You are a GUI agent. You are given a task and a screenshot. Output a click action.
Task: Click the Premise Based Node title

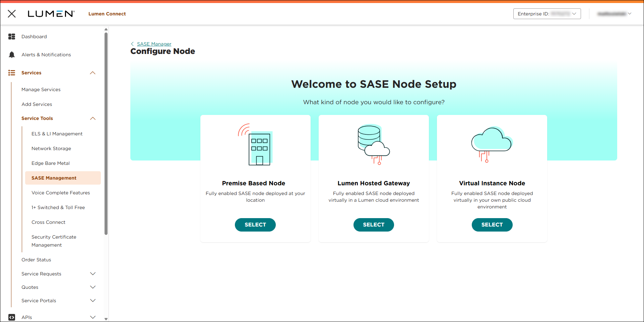[x=254, y=183]
